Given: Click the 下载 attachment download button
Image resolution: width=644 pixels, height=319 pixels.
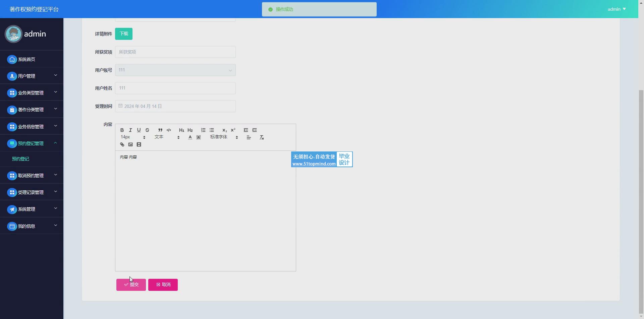Looking at the screenshot, I should coord(124,34).
